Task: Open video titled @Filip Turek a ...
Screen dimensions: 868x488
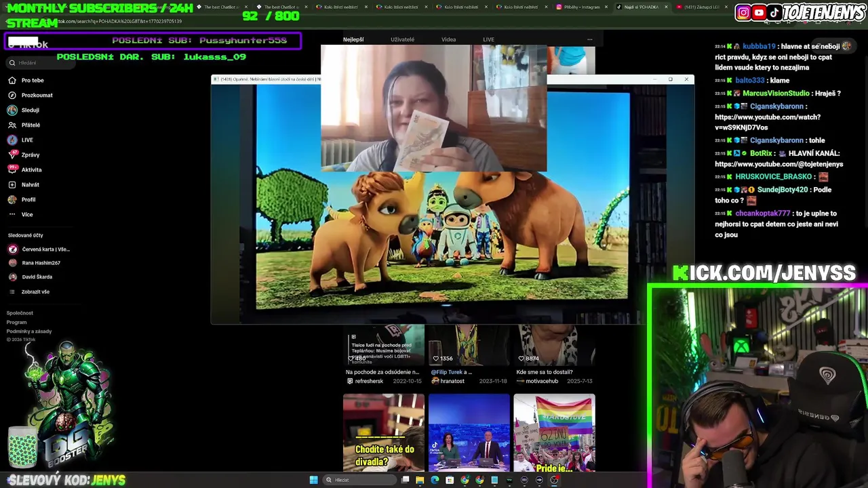Action: 452,372
